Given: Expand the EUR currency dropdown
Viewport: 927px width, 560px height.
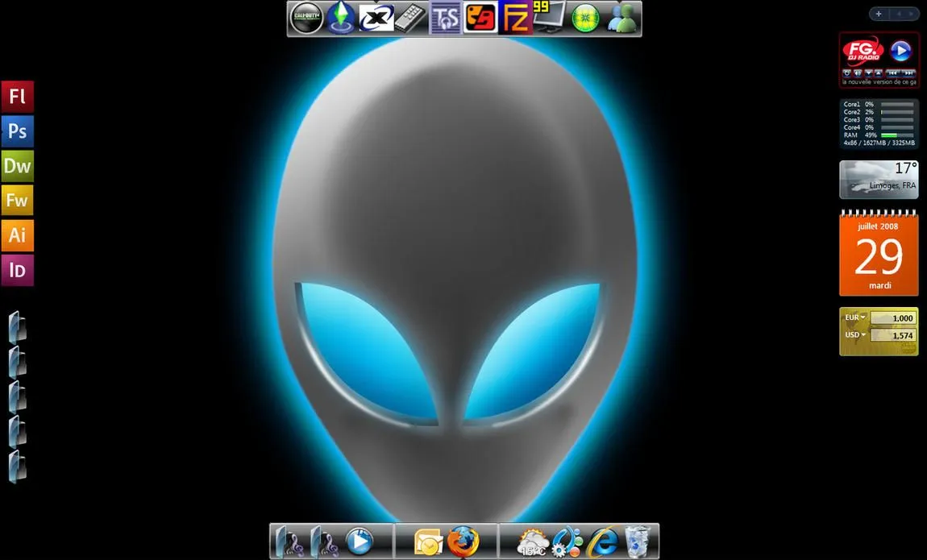Looking at the screenshot, I should [x=854, y=317].
